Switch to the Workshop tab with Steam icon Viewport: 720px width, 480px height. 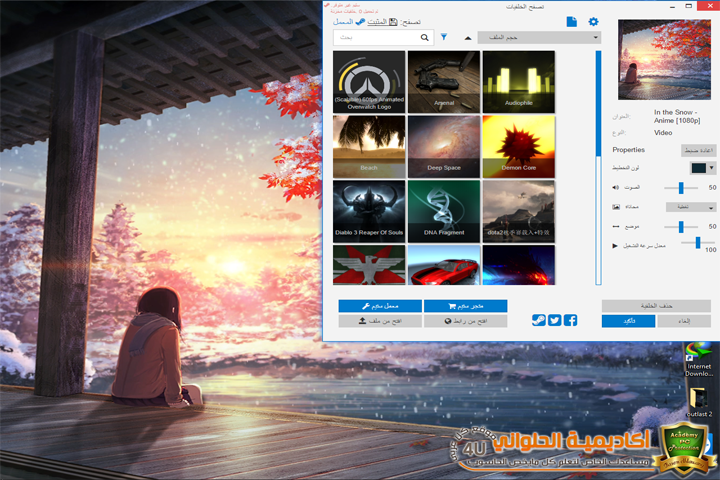click(349, 22)
